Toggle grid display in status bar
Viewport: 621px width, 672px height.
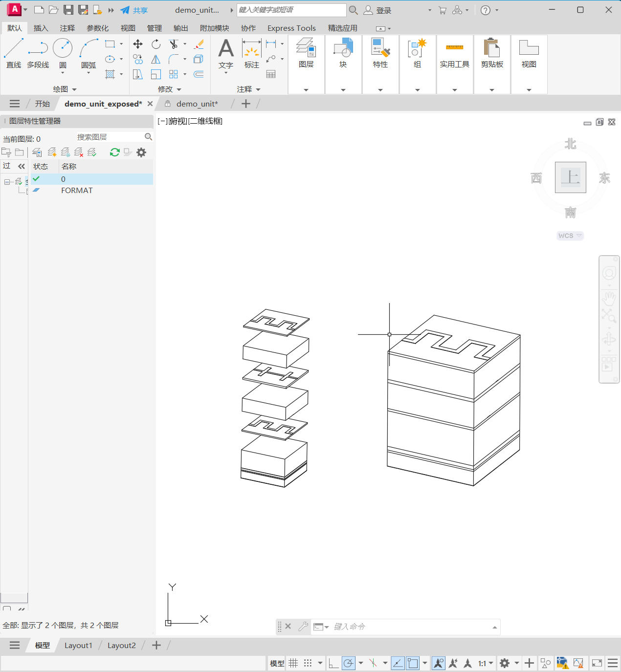click(293, 663)
